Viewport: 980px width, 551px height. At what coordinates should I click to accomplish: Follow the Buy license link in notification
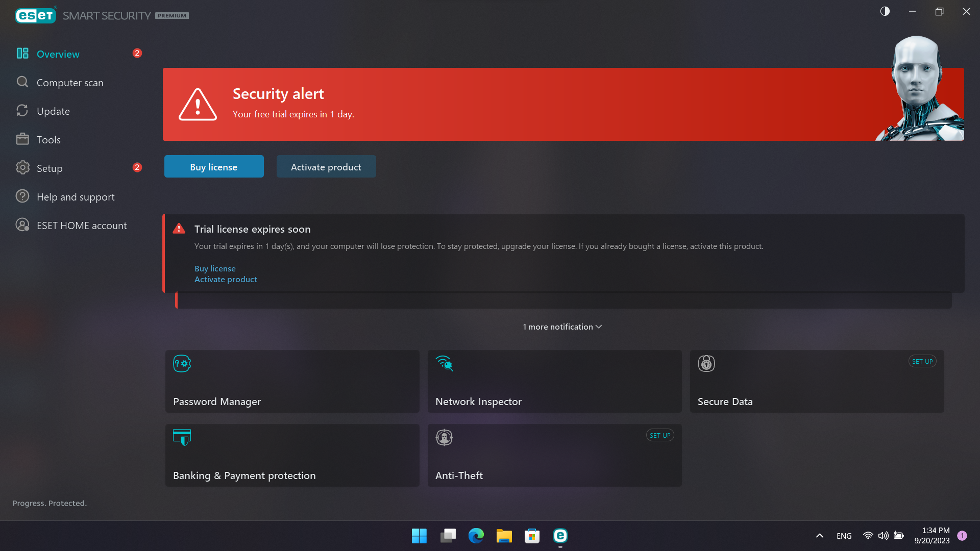tap(215, 268)
